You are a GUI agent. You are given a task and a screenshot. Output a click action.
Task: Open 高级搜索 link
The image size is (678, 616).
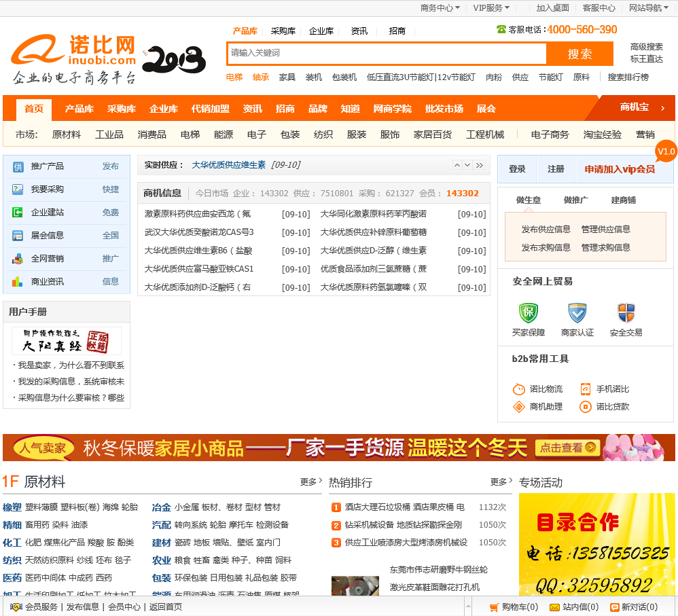click(647, 47)
